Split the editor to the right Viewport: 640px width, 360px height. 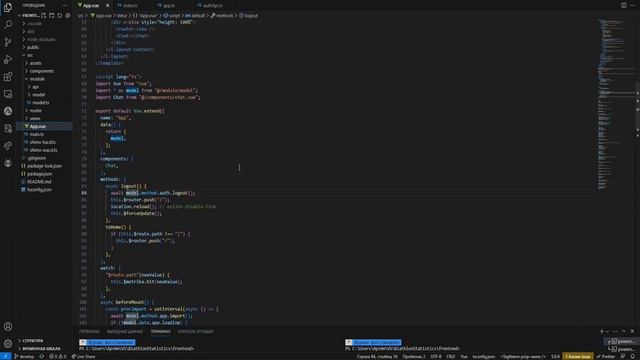624,5
